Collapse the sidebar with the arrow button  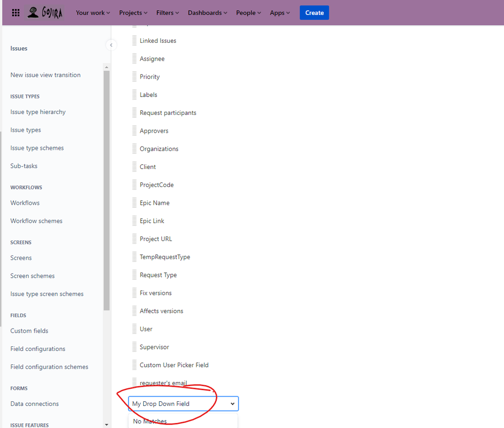pyautogui.click(x=111, y=45)
